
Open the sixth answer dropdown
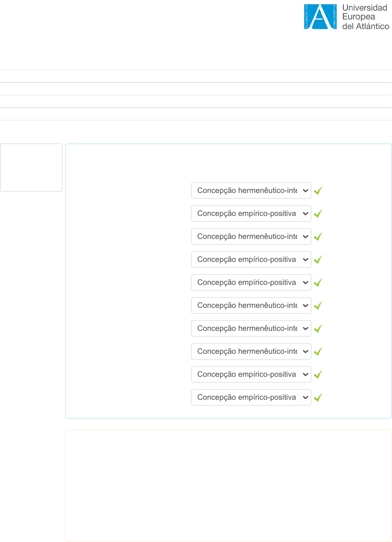[x=251, y=306]
